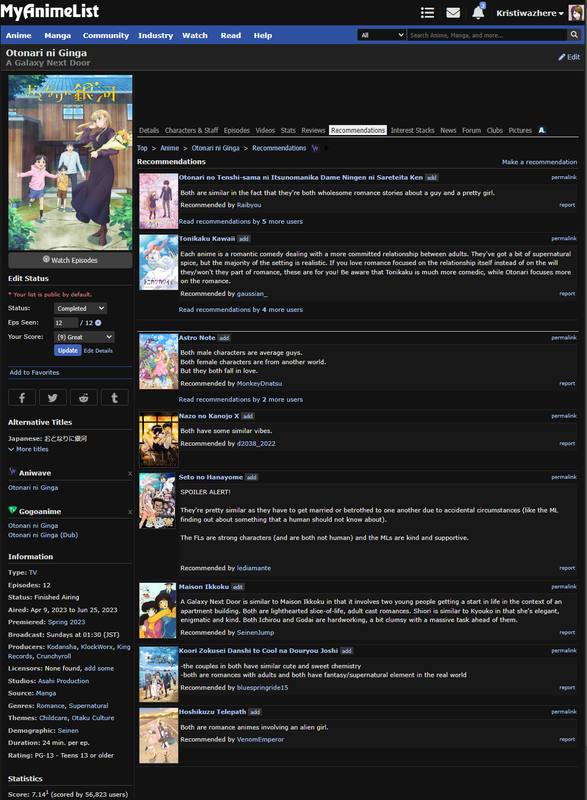Image resolution: width=587 pixels, height=800 pixels.
Task: Click Add to Favorites
Action: tap(34, 372)
